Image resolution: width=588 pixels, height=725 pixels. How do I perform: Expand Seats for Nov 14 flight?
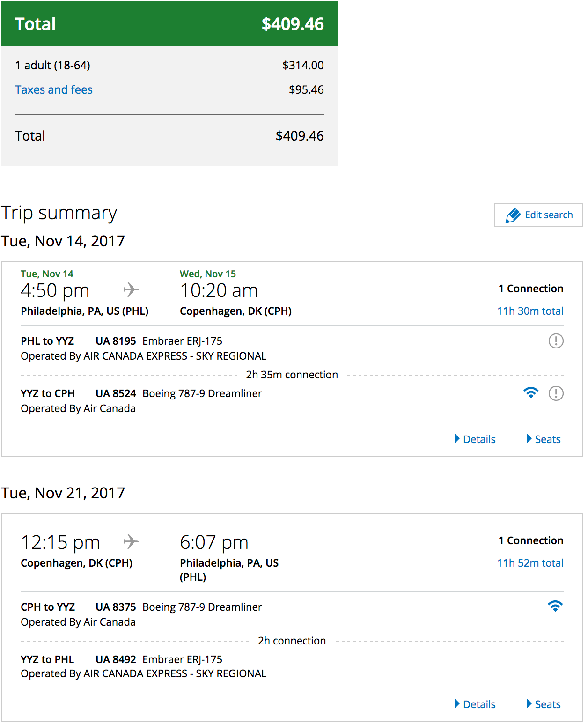pyautogui.click(x=544, y=439)
